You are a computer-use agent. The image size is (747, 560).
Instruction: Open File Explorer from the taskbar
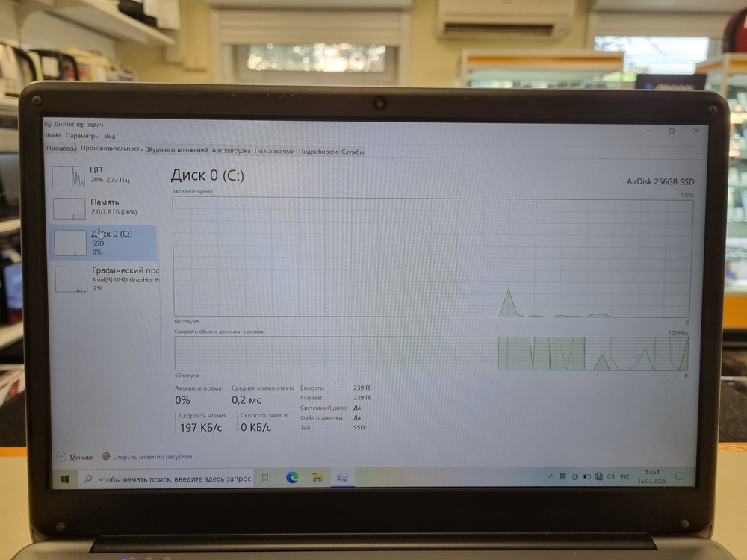[317, 477]
